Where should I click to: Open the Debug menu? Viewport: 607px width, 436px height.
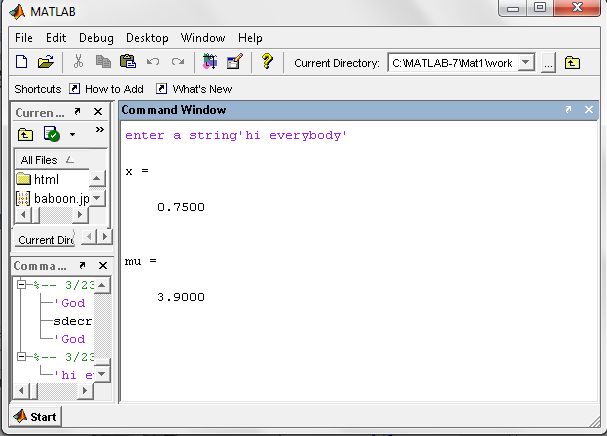pos(96,37)
